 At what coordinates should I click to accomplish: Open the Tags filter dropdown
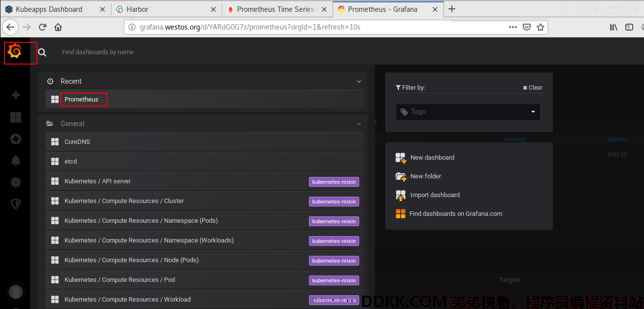click(468, 112)
